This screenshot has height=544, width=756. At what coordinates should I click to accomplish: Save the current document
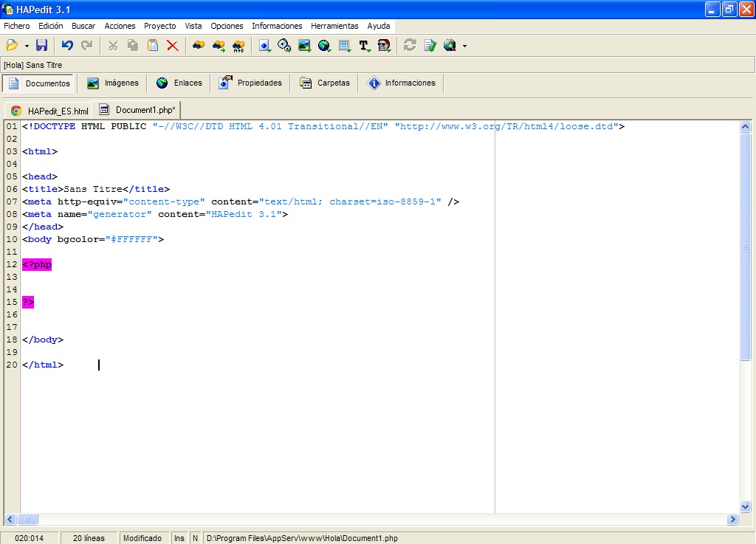41,45
